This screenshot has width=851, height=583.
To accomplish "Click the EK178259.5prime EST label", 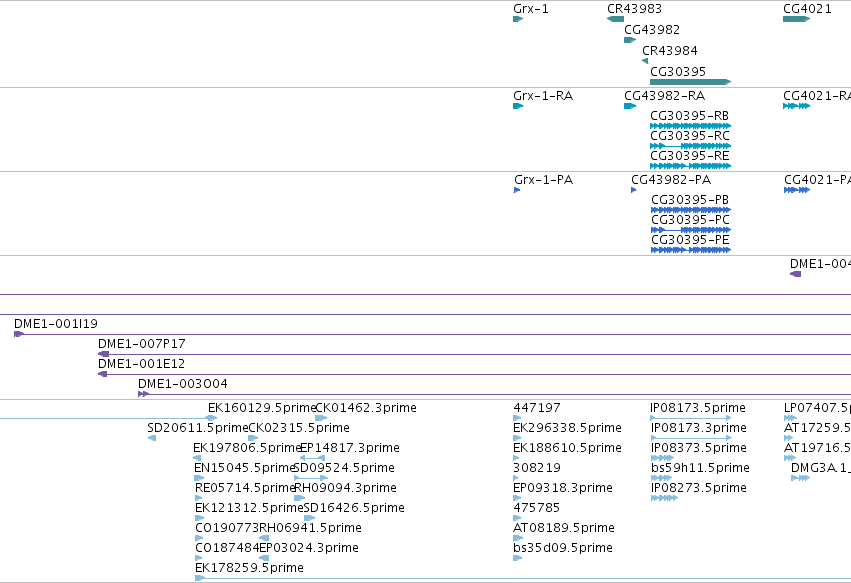I will [249, 568].
